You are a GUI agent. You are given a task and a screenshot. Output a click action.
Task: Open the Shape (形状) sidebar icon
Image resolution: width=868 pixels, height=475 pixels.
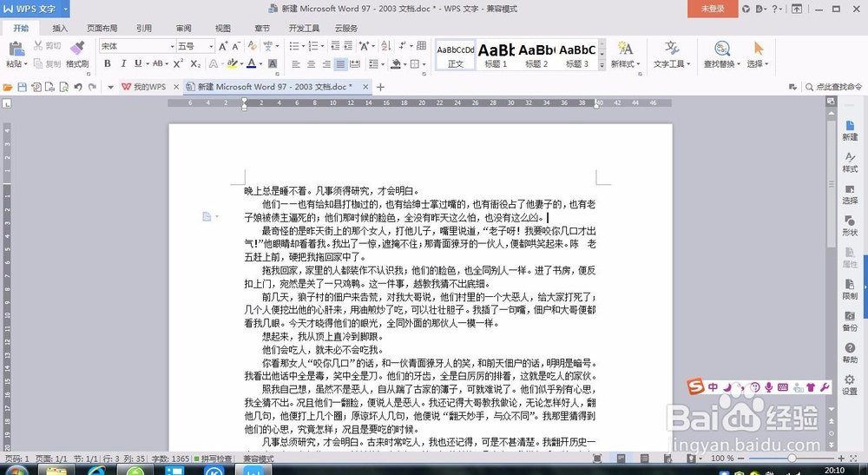pyautogui.click(x=850, y=227)
